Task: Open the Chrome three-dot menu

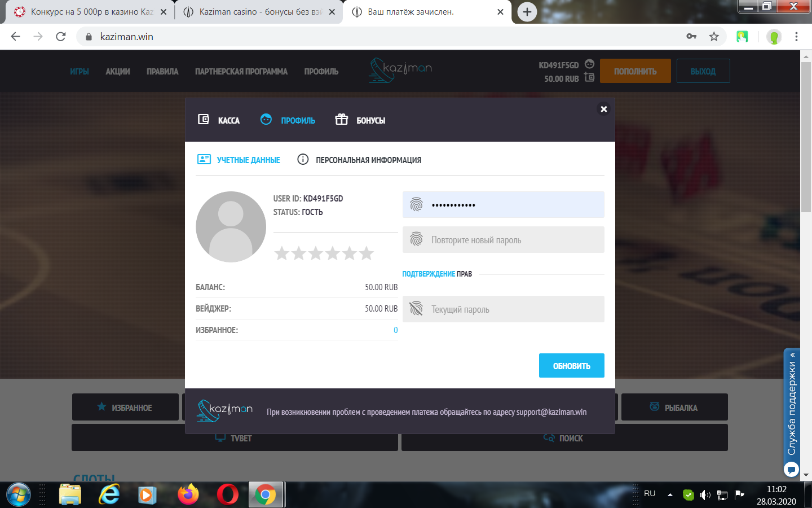Action: pos(796,37)
